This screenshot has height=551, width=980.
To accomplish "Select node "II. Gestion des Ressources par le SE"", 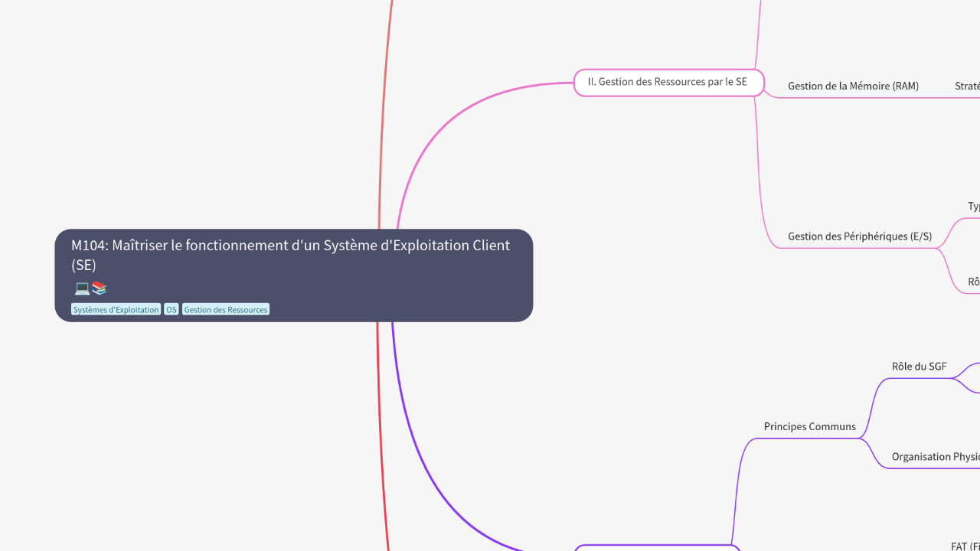I will (x=668, y=82).
